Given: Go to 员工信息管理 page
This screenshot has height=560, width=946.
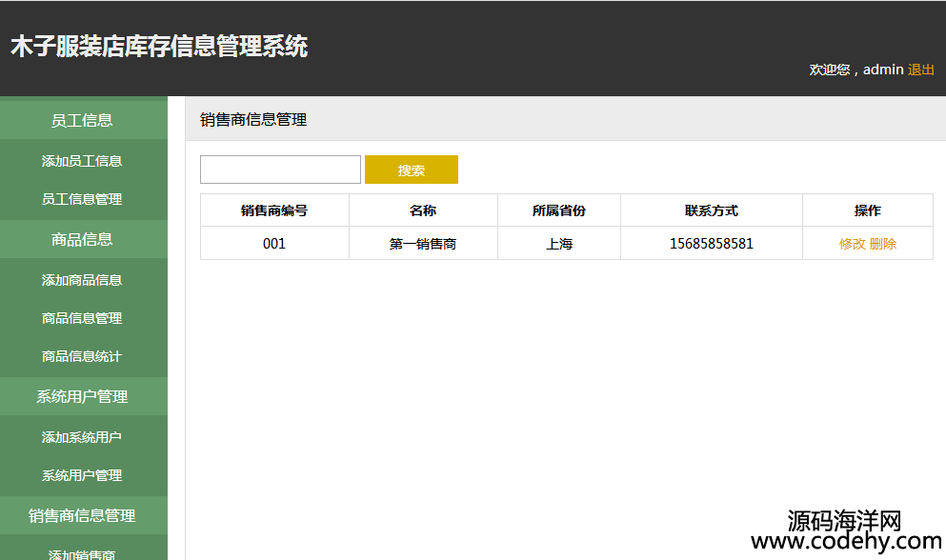Looking at the screenshot, I should (82, 199).
